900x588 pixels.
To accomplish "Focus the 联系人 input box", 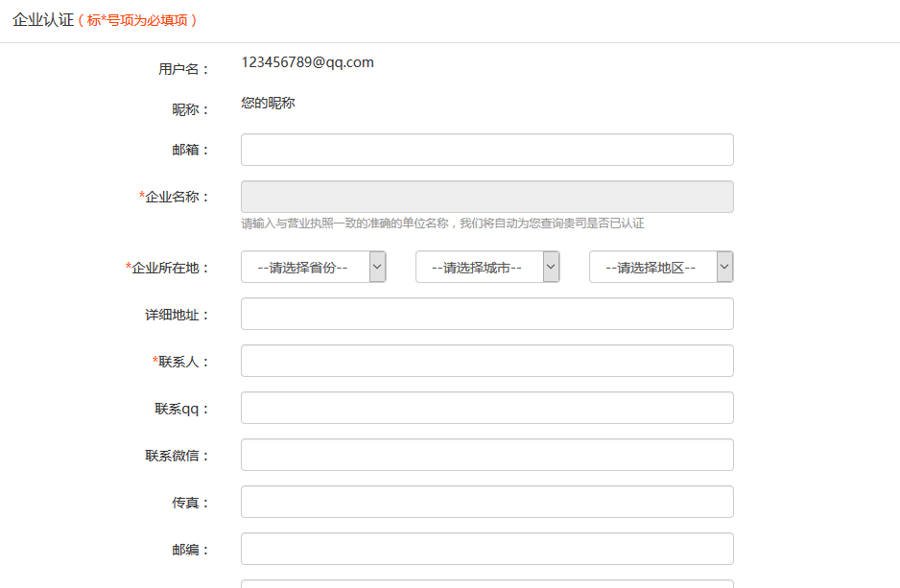I will pyautogui.click(x=486, y=361).
